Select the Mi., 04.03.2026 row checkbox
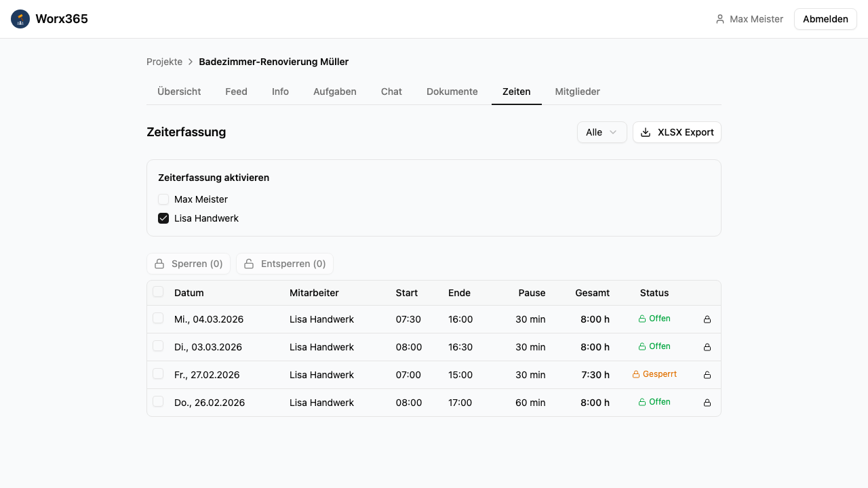Viewport: 868px width, 488px height. click(x=158, y=319)
